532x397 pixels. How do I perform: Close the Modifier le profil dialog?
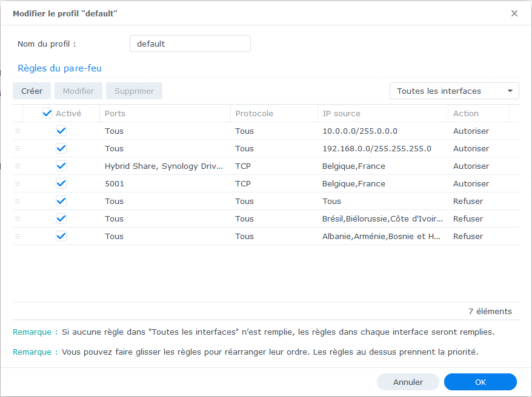click(x=514, y=13)
